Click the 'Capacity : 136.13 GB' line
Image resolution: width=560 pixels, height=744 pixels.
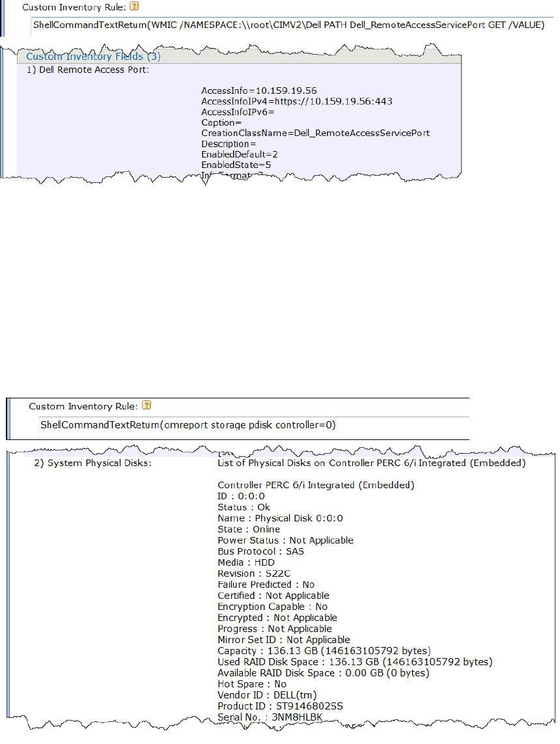324,651
